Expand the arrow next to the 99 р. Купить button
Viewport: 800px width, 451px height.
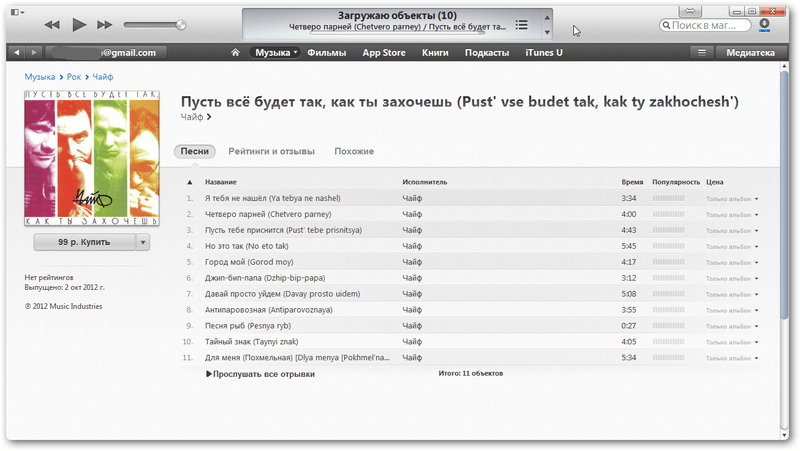click(x=142, y=242)
